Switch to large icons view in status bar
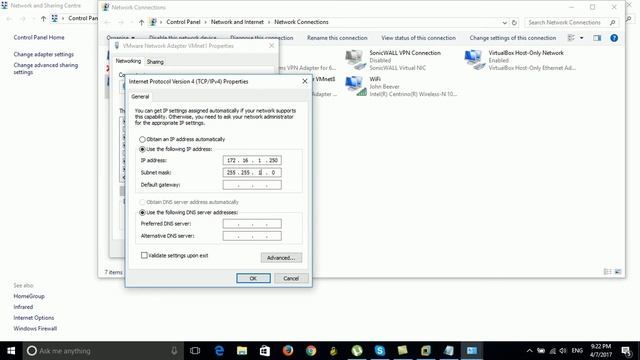The image size is (640, 360). click(x=618, y=272)
